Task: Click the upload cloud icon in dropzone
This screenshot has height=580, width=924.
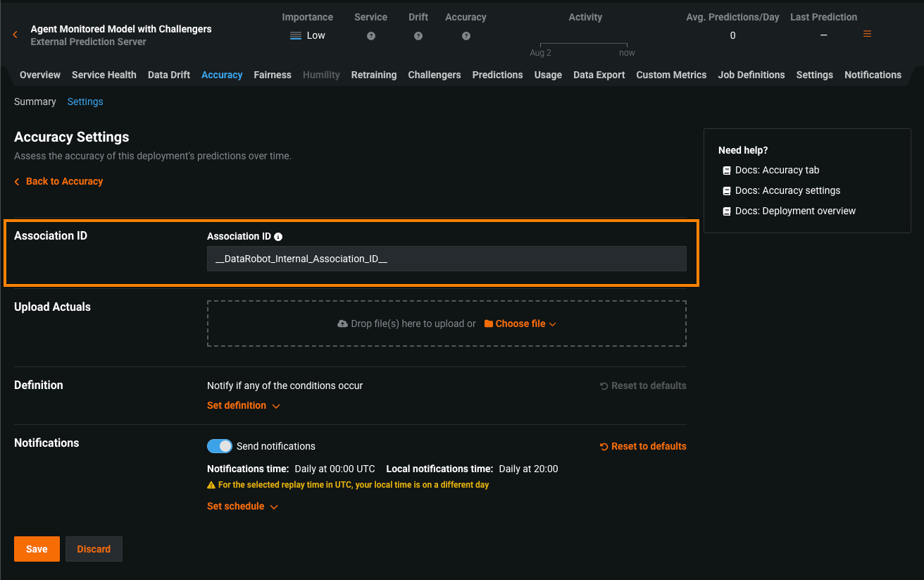Action: click(x=342, y=323)
